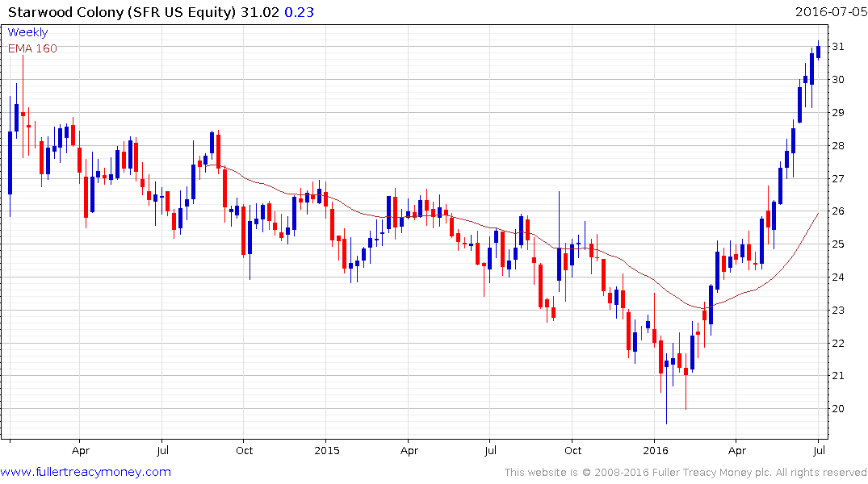This screenshot has height=484, width=868.
Task: Click the 28 price axis label
Action: pos(838,145)
